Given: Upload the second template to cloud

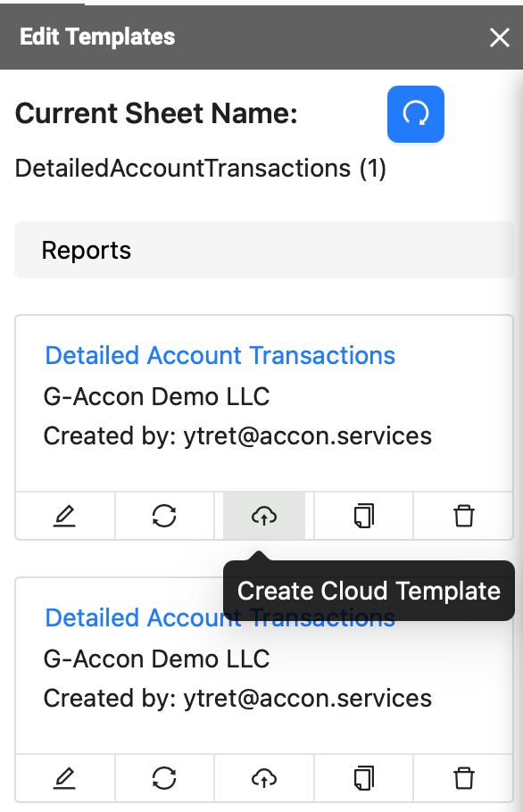Looking at the screenshot, I should click(264, 778).
